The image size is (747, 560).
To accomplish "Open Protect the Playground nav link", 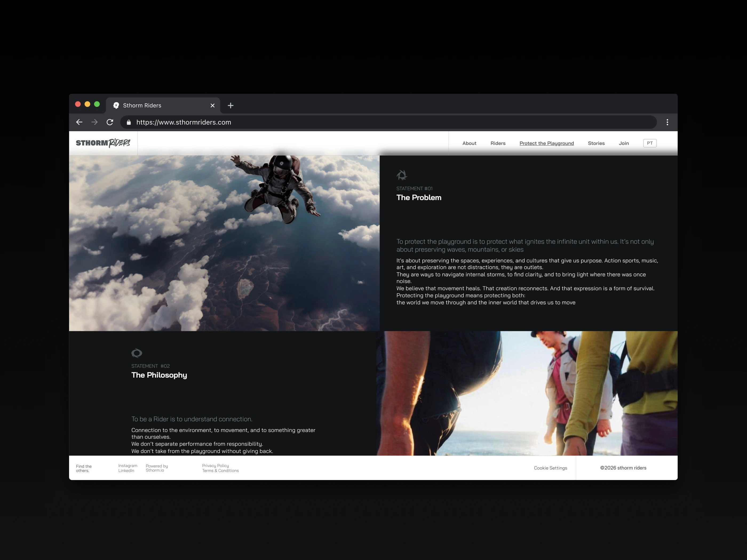I will click(x=546, y=143).
